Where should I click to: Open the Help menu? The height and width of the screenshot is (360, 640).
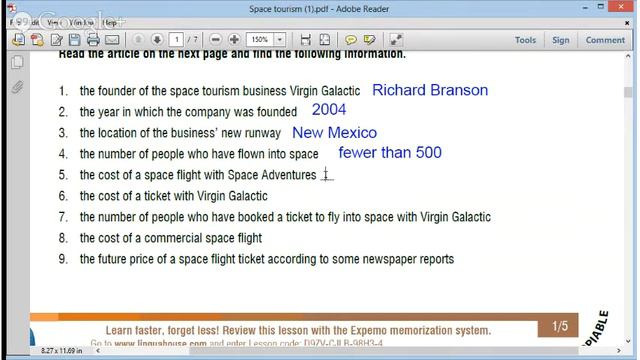[110, 23]
